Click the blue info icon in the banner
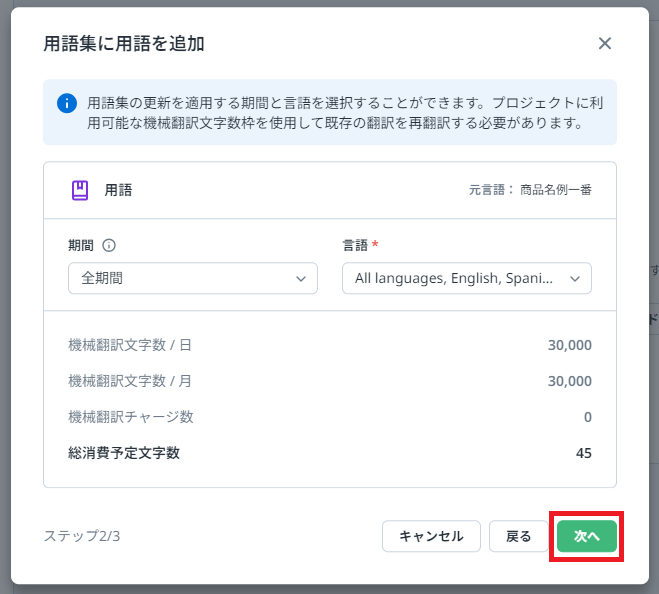This screenshot has height=594, width=659. [x=67, y=103]
